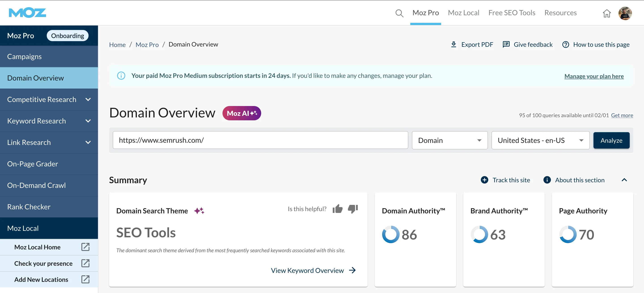Click the Moz AI badge
644x293 pixels.
point(242,113)
